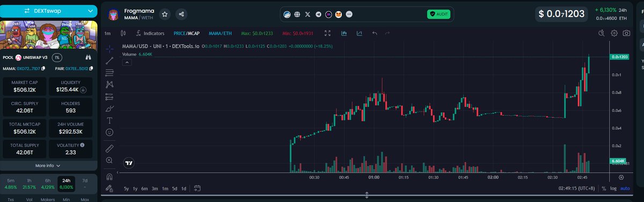Collapse the volume indicator legend chevron
The height and width of the screenshot is (202, 644).
[127, 62]
